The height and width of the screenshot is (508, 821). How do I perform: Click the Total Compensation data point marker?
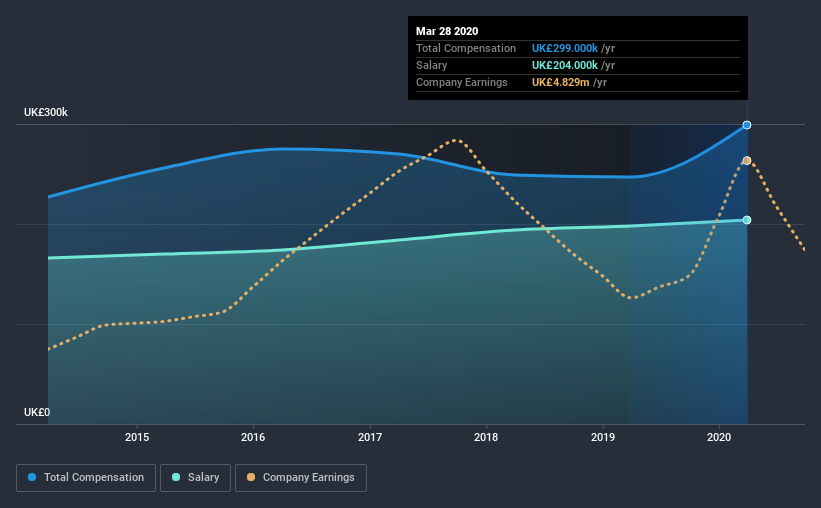[x=747, y=125]
